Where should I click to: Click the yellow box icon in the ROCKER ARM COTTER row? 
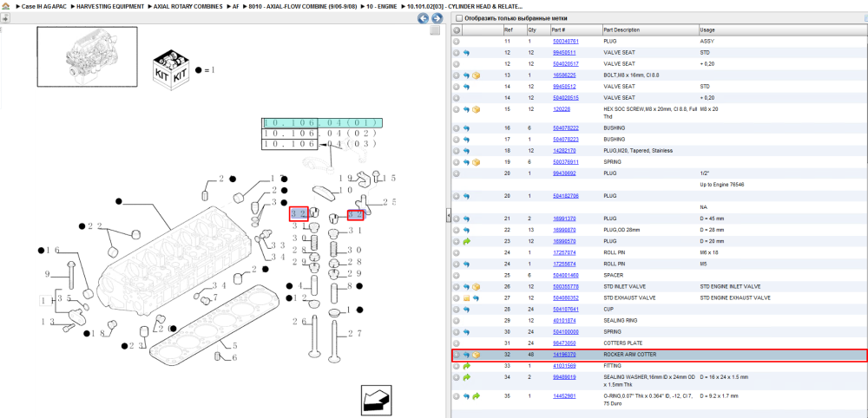pyautogui.click(x=476, y=355)
